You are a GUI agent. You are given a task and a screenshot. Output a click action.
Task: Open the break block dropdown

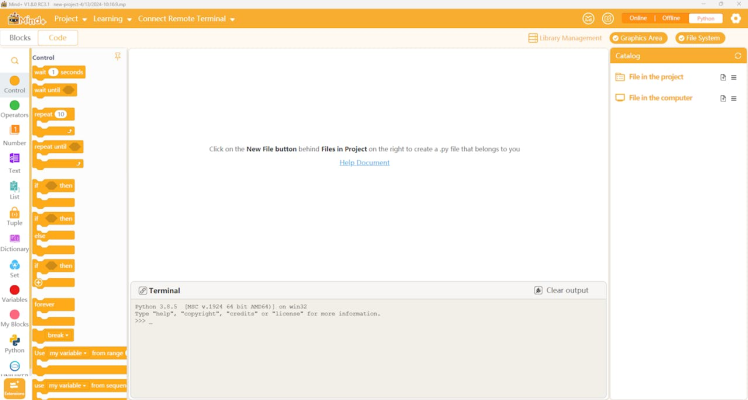(58, 335)
